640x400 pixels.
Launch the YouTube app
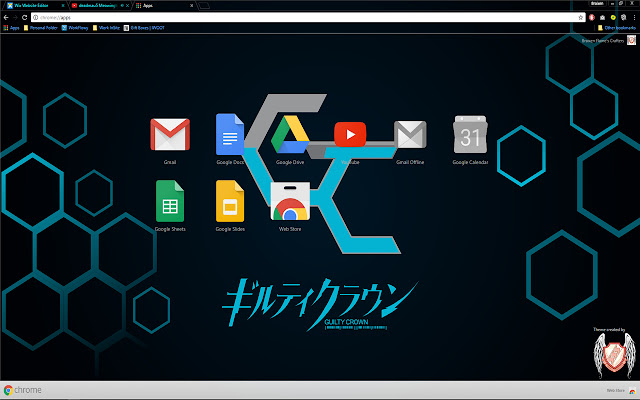pos(350,134)
